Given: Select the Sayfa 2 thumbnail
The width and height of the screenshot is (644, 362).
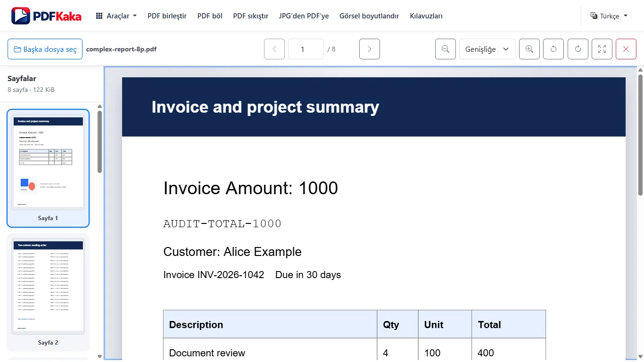Looking at the screenshot, I should point(48,292).
